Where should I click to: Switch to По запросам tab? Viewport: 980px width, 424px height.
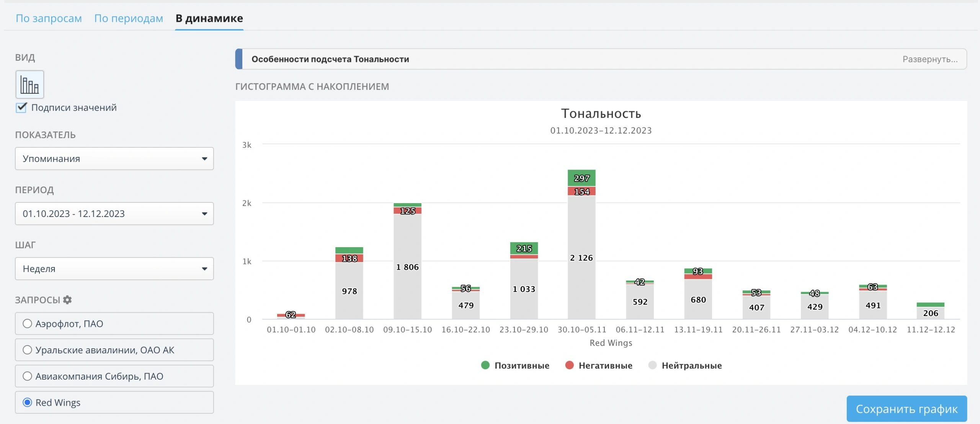click(x=49, y=18)
